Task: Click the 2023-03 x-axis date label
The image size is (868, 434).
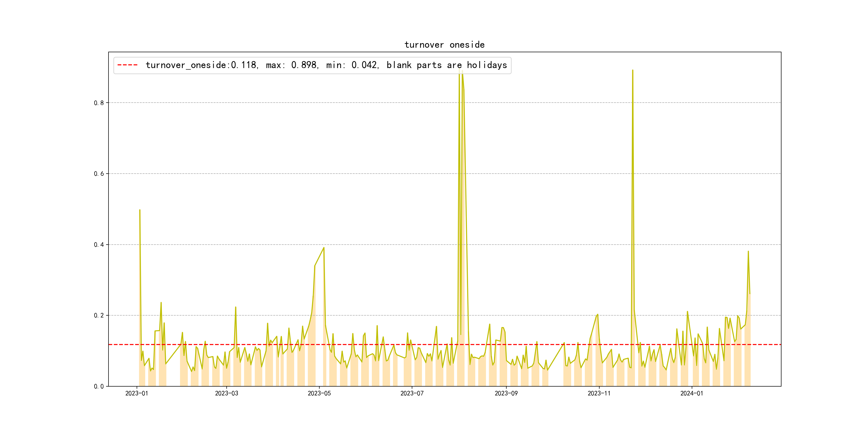Action: 226,394
